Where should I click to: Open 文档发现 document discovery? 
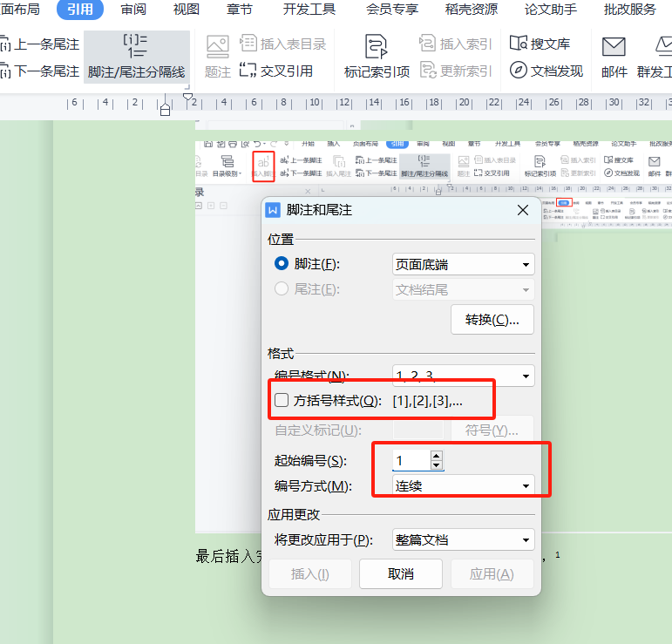(x=546, y=71)
